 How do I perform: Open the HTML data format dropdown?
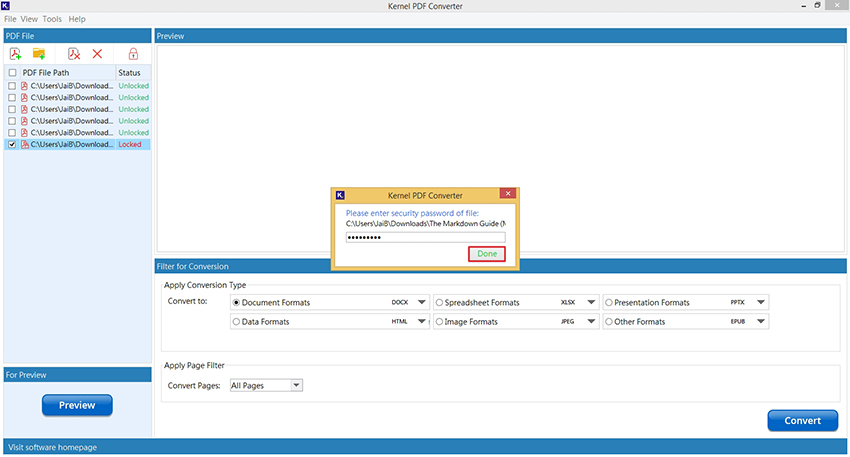pos(422,321)
